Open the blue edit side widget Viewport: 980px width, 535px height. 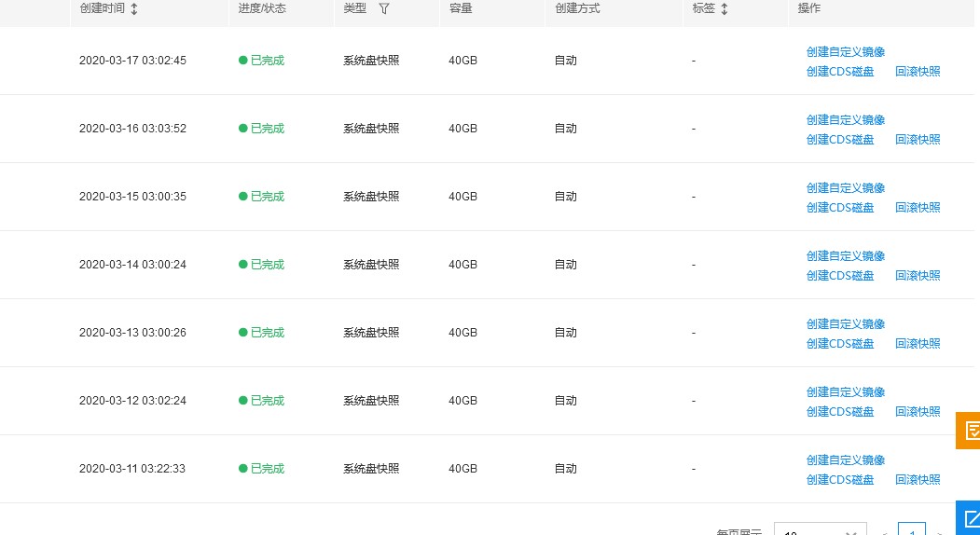pyautogui.click(x=968, y=518)
